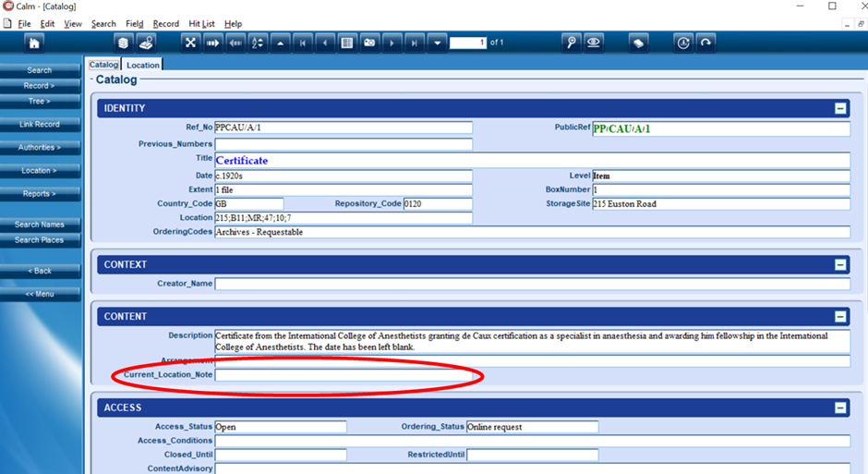
Task: Click the eraser icon in the toolbar
Action: [x=638, y=43]
